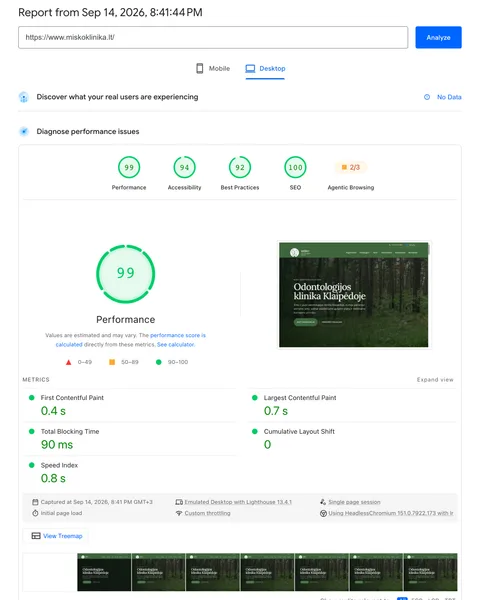This screenshot has width=480, height=600.
Task: Select the Desktop tab
Action: click(265, 68)
